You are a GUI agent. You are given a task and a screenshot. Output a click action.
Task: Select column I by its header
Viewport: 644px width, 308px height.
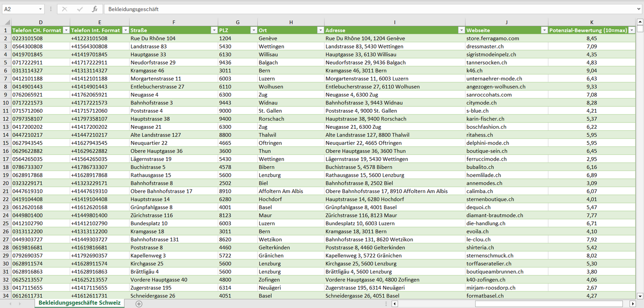tap(394, 22)
